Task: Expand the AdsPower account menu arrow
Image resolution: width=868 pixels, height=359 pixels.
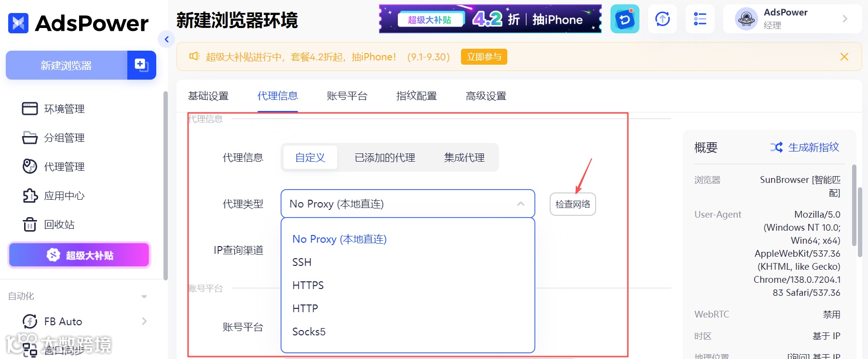Action: click(845, 19)
